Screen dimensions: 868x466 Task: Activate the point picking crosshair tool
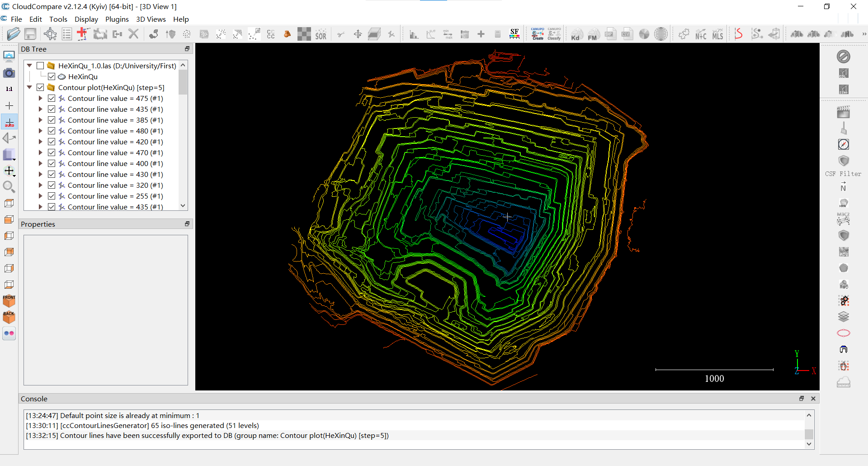click(x=50, y=34)
